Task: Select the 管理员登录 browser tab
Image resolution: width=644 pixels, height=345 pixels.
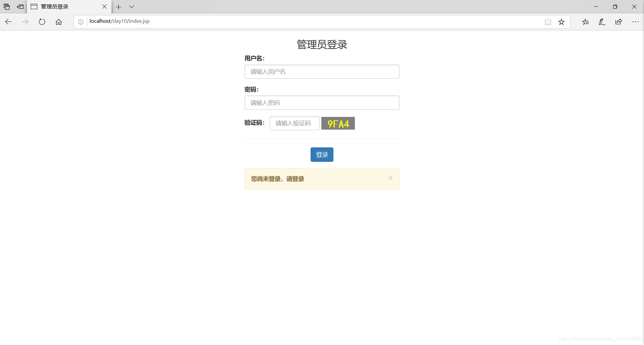Action: (x=69, y=7)
